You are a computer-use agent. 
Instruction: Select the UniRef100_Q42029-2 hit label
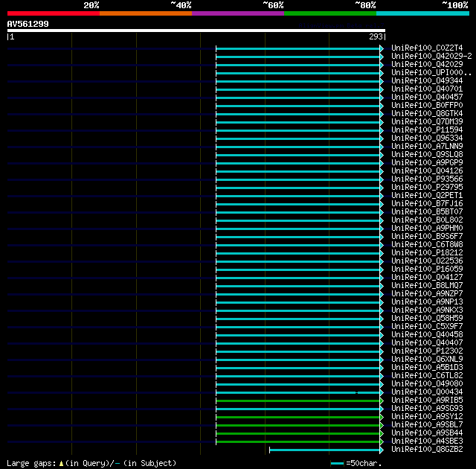pyautogui.click(x=431, y=56)
